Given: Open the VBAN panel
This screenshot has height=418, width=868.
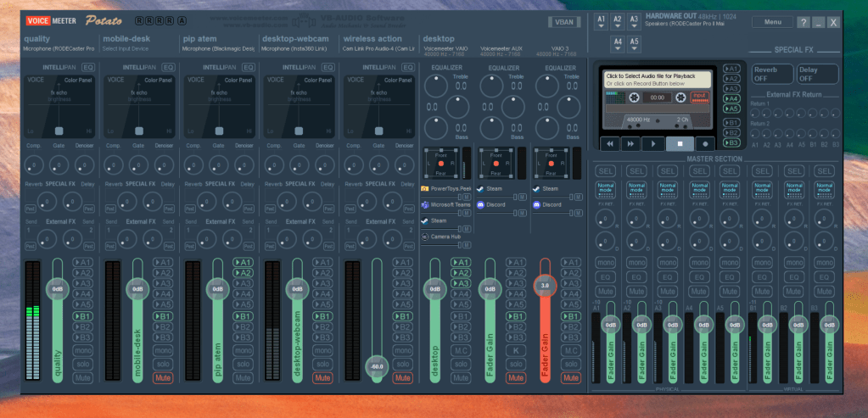Looking at the screenshot, I should click(564, 22).
